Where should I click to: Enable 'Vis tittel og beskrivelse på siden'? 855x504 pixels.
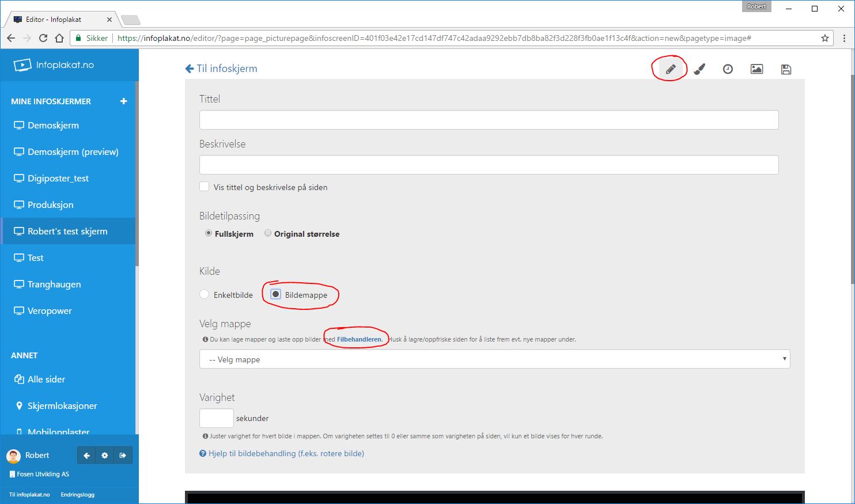click(x=205, y=187)
